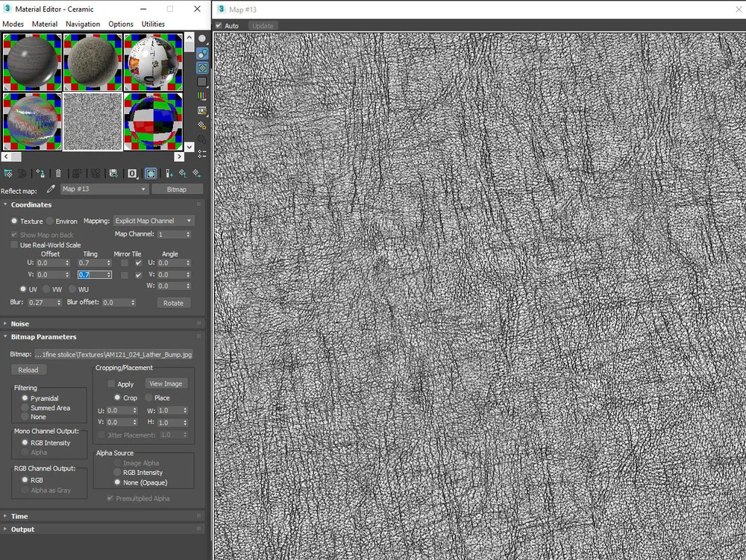Toggle Show Shaded Material in Viewport icon
The width and height of the screenshot is (746, 560).
coord(151,173)
